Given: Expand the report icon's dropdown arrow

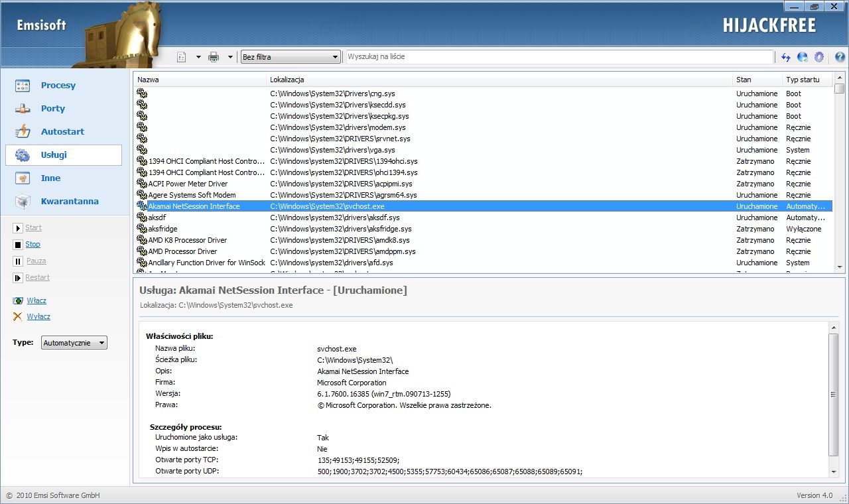Looking at the screenshot, I should pos(198,57).
